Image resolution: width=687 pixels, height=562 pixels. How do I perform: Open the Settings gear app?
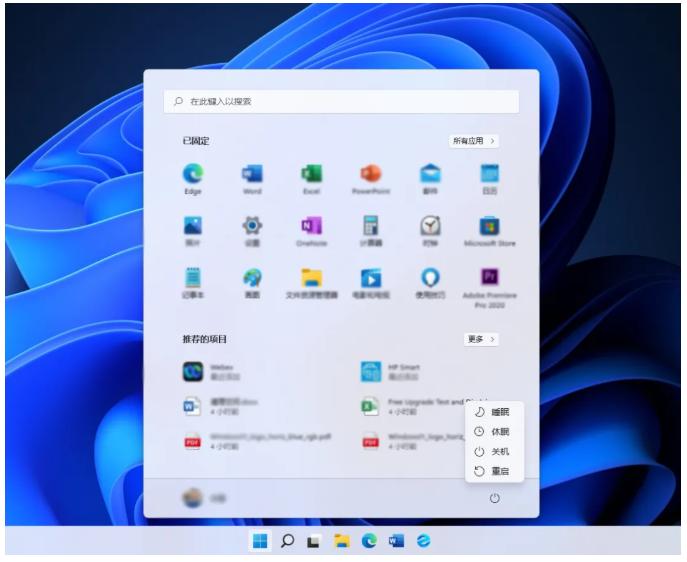(x=252, y=227)
